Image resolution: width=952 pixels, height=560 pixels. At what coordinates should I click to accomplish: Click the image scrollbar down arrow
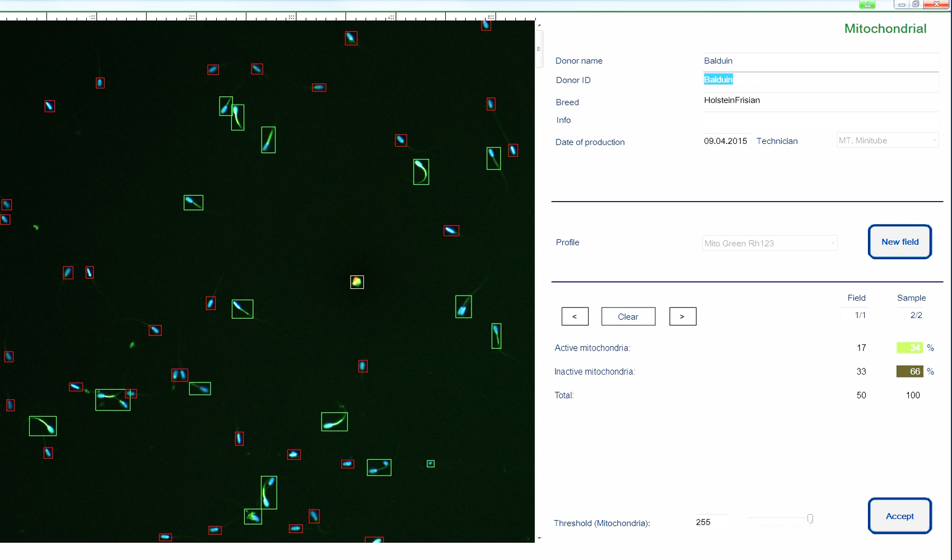point(539,538)
